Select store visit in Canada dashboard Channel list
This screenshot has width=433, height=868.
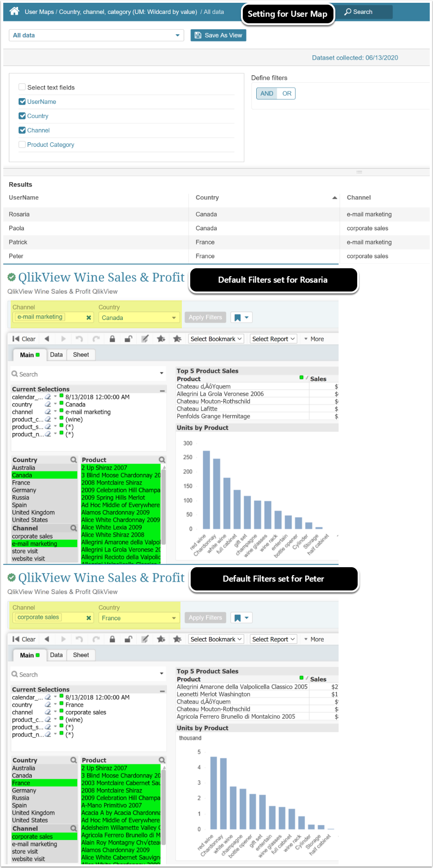coord(44,551)
